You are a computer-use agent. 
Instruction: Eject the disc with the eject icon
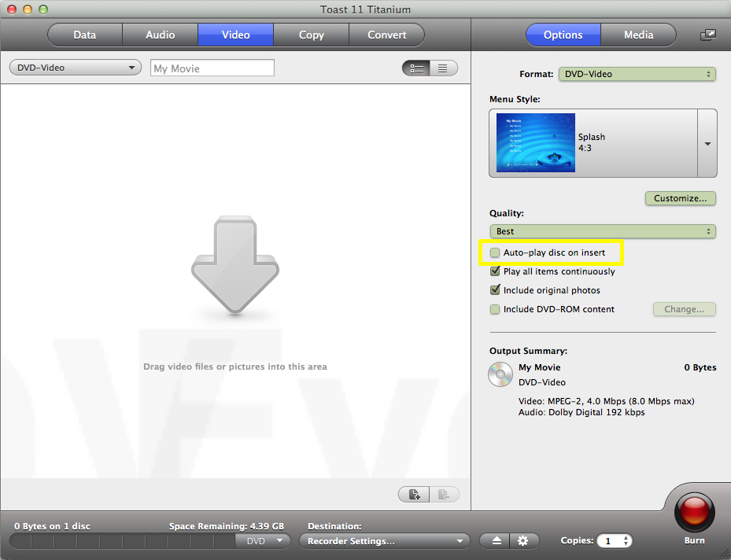tap(496, 541)
